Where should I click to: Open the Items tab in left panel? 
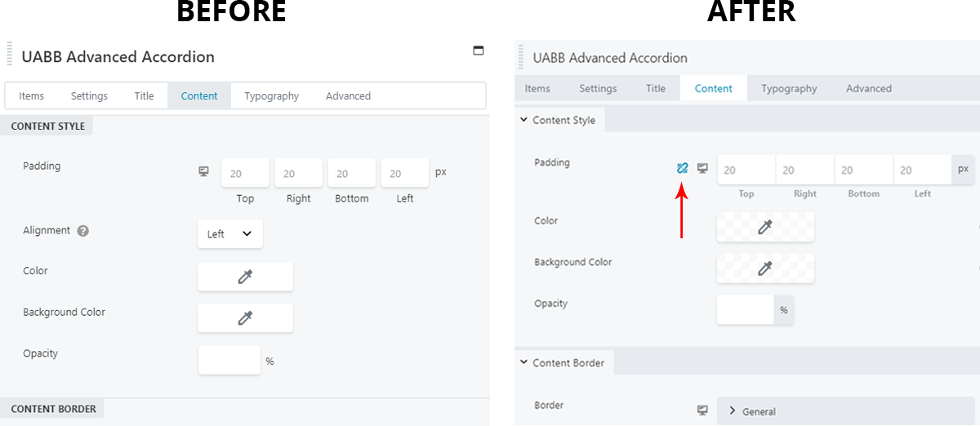(x=31, y=95)
